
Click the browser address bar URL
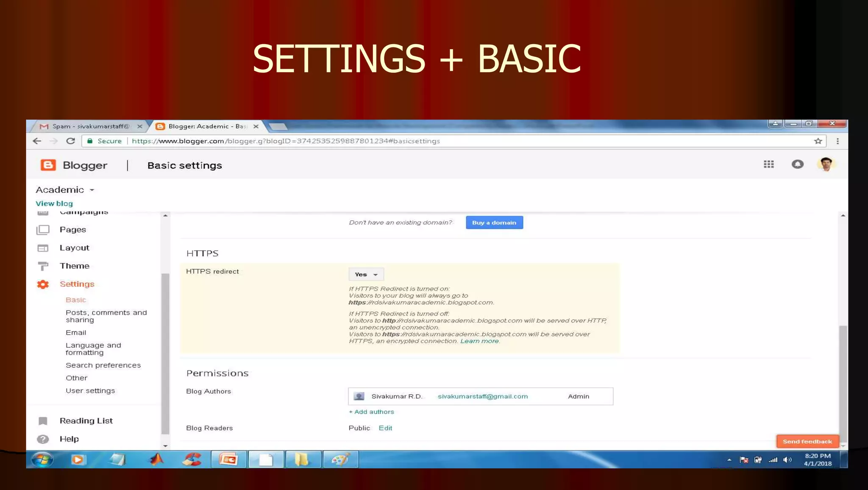point(286,141)
